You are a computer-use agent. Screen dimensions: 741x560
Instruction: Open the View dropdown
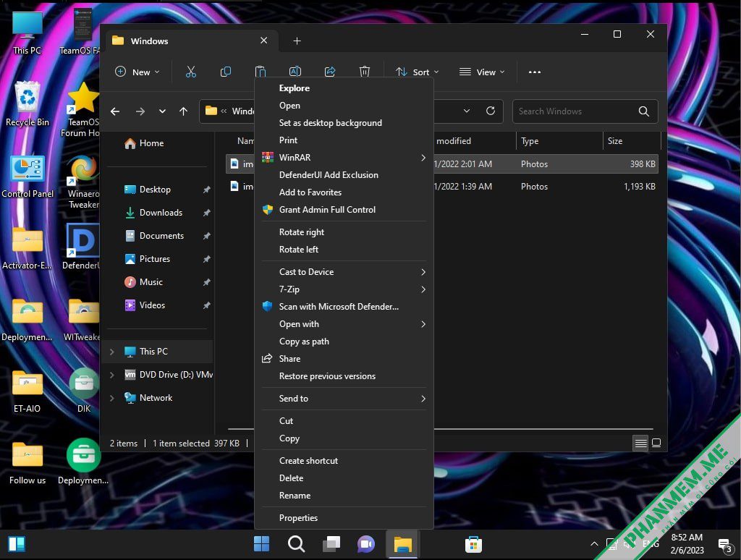click(482, 72)
